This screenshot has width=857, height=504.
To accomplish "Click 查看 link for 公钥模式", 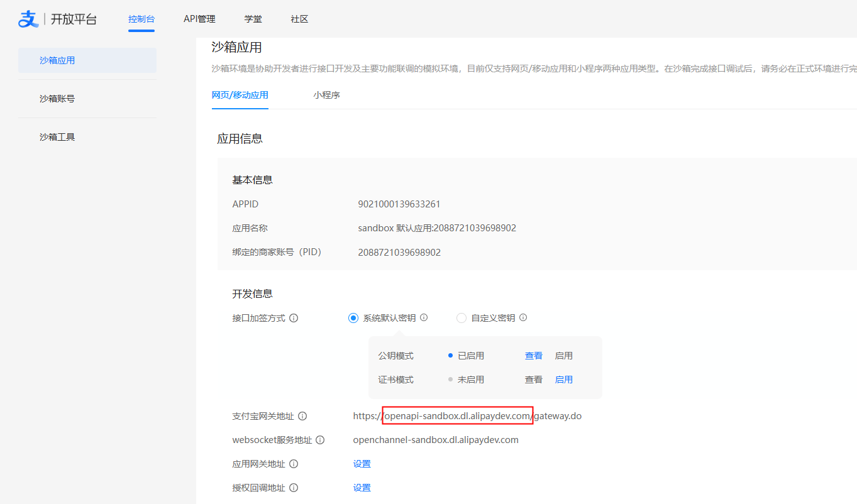I will pyautogui.click(x=534, y=356).
